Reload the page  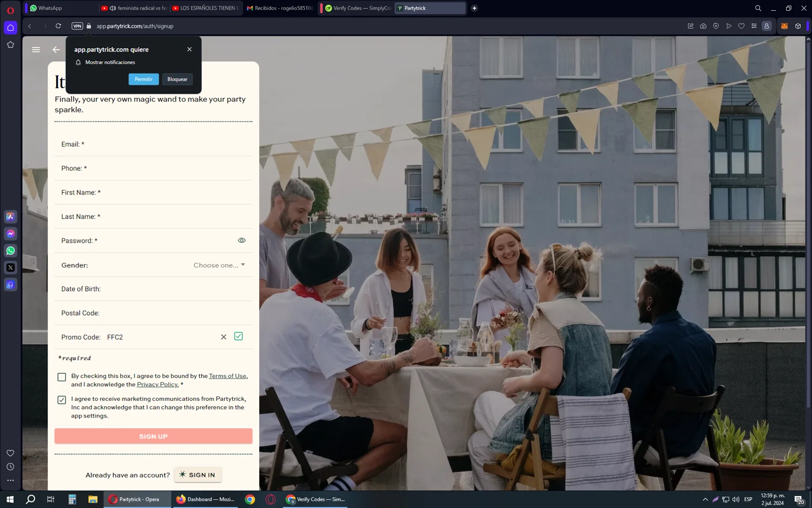click(58, 26)
